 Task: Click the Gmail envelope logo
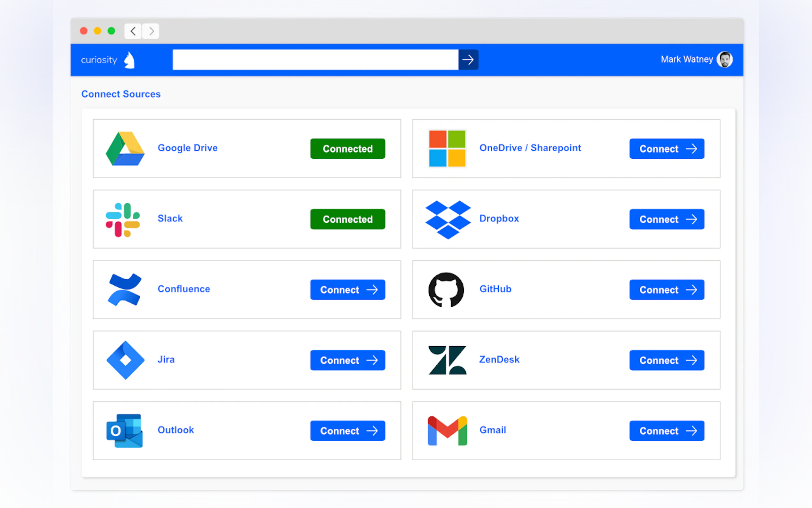coord(447,431)
